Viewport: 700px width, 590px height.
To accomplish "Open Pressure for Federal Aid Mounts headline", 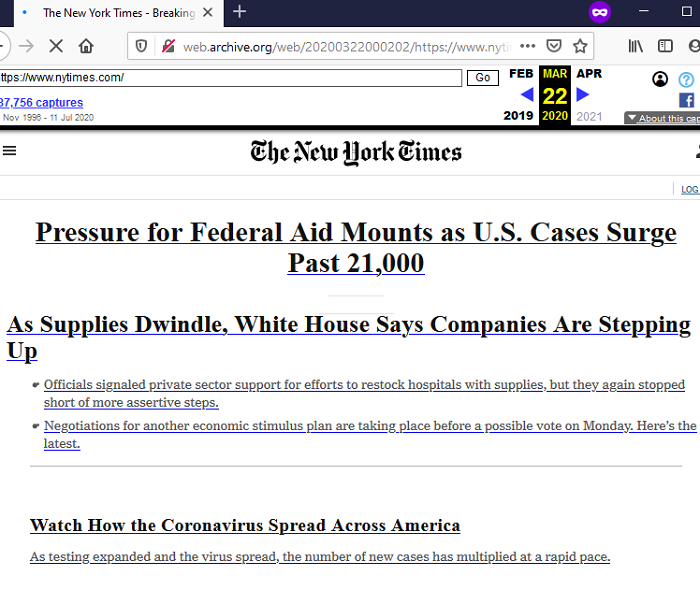I will [x=356, y=247].
